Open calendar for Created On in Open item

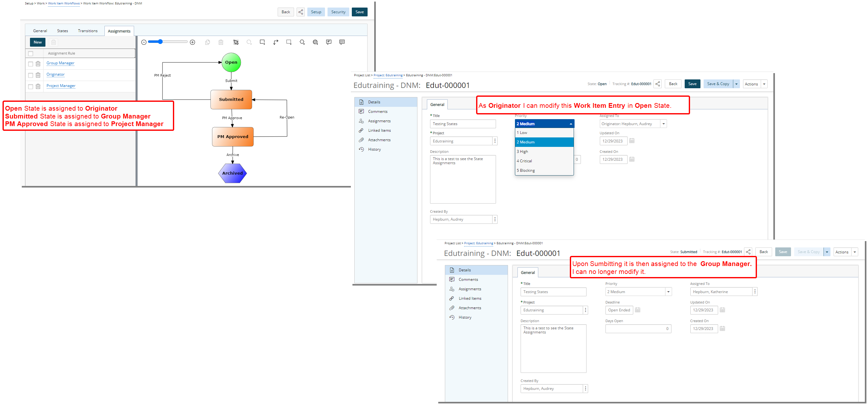pos(632,159)
